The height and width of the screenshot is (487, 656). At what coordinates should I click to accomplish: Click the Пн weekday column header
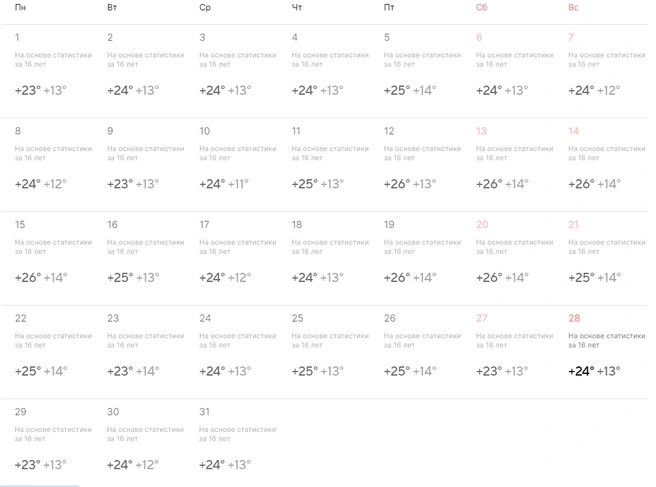coord(20,8)
